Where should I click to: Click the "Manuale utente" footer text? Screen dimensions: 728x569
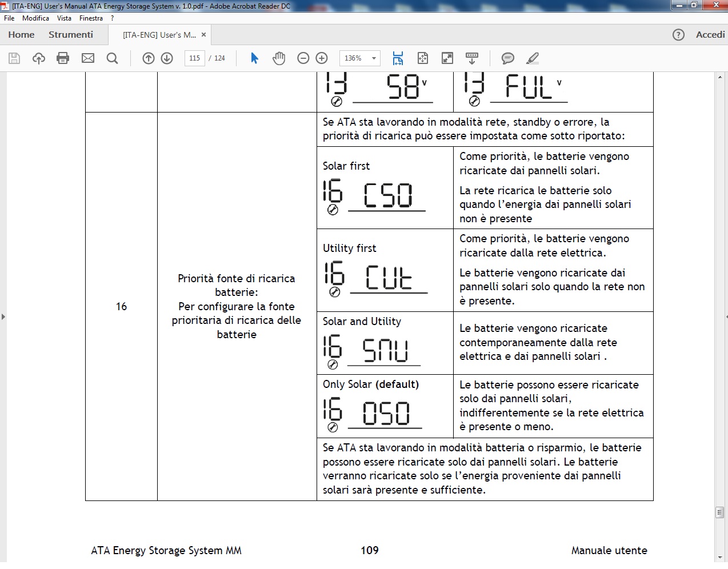click(609, 551)
